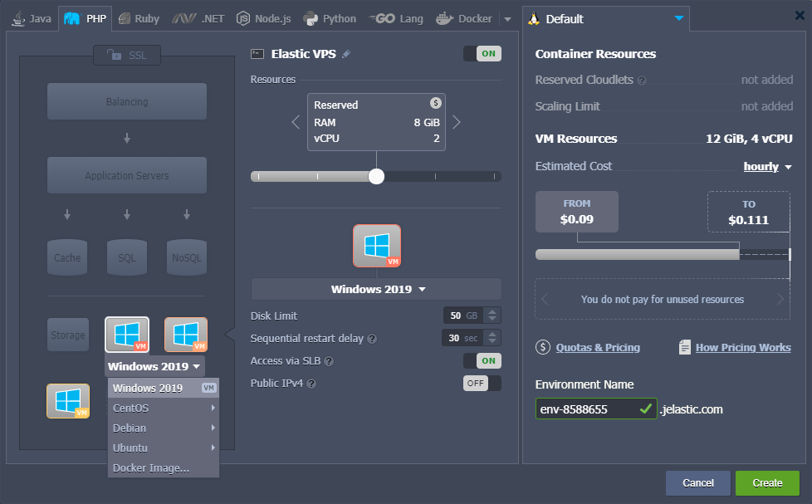Open the Node.js tab

[x=263, y=19]
